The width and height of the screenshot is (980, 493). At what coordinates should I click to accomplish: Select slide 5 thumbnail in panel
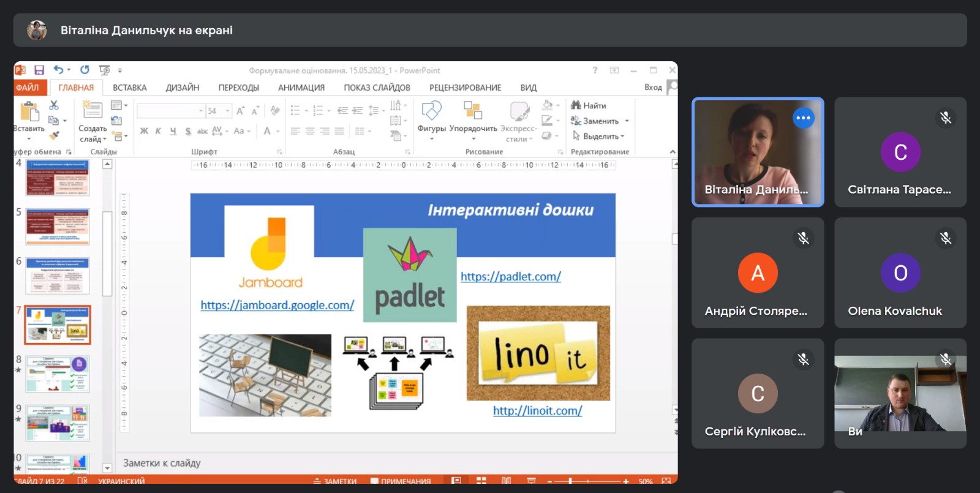point(58,227)
